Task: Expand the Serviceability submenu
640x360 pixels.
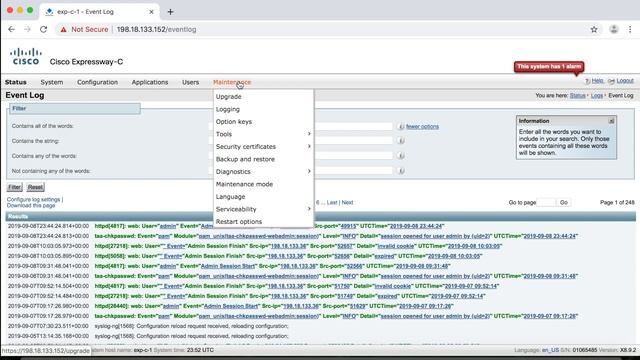Action: tap(263, 209)
